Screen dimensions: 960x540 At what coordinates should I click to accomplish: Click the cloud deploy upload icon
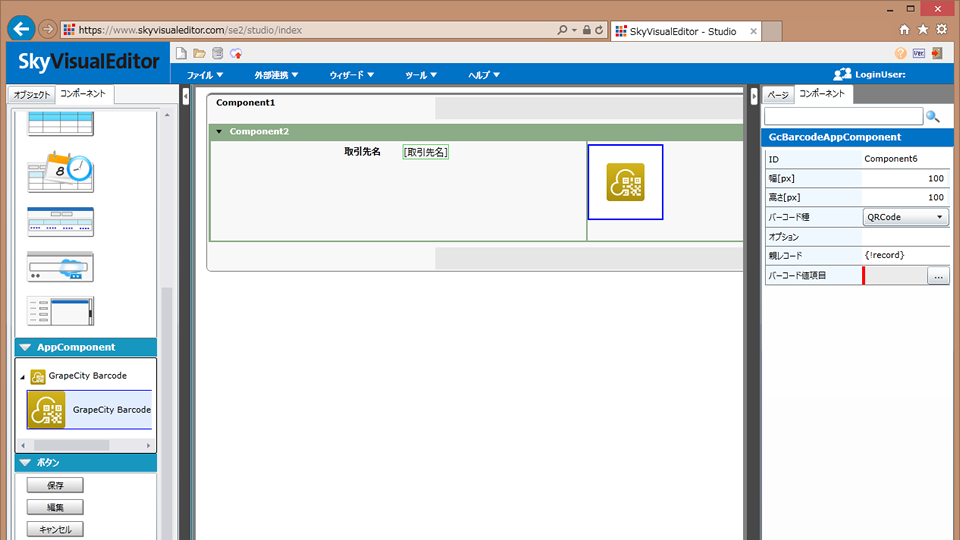236,54
